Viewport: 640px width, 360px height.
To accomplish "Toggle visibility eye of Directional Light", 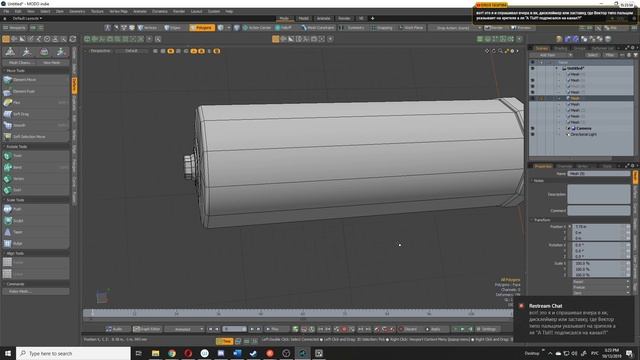I will pos(532,134).
